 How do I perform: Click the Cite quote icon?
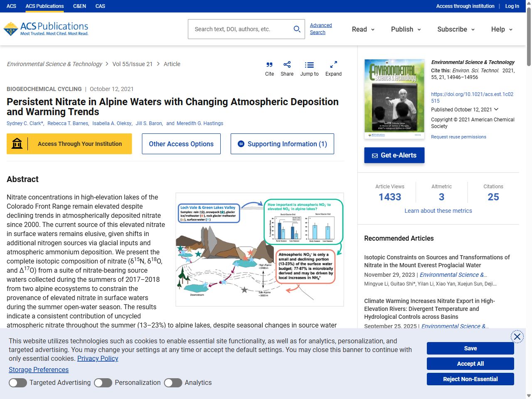click(269, 65)
